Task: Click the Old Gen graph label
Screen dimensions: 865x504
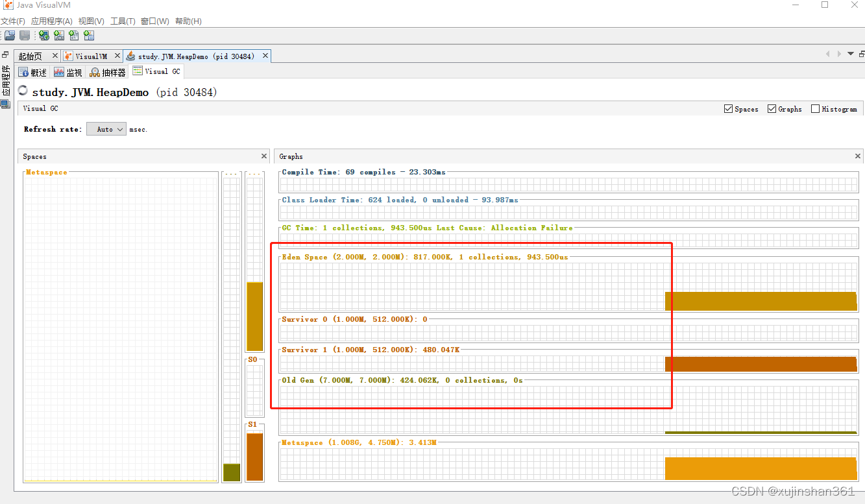Action: point(402,380)
